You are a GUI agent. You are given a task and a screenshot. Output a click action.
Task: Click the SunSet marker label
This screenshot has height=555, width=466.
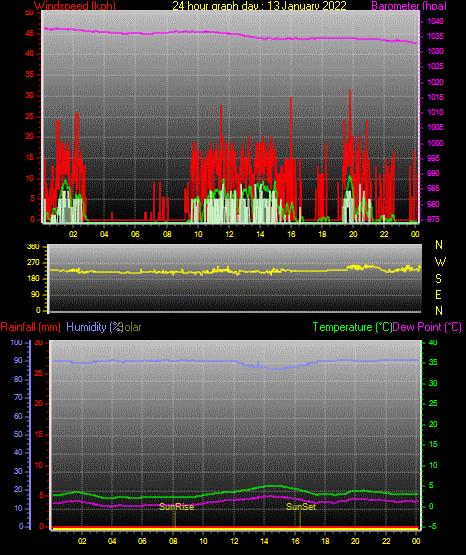point(301,507)
